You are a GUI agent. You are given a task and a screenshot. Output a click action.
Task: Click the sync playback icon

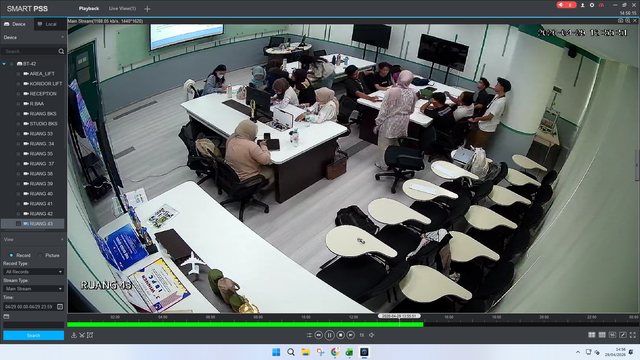coord(309,335)
